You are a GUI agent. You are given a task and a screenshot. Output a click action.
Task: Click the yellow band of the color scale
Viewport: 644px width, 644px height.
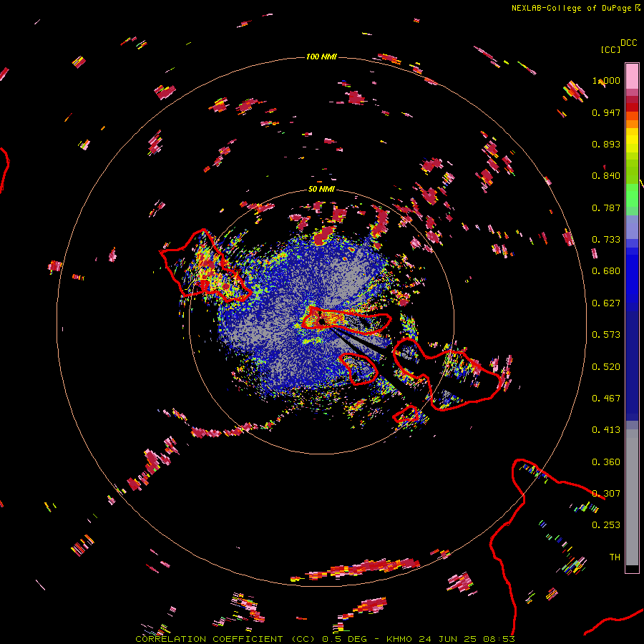pos(632,141)
